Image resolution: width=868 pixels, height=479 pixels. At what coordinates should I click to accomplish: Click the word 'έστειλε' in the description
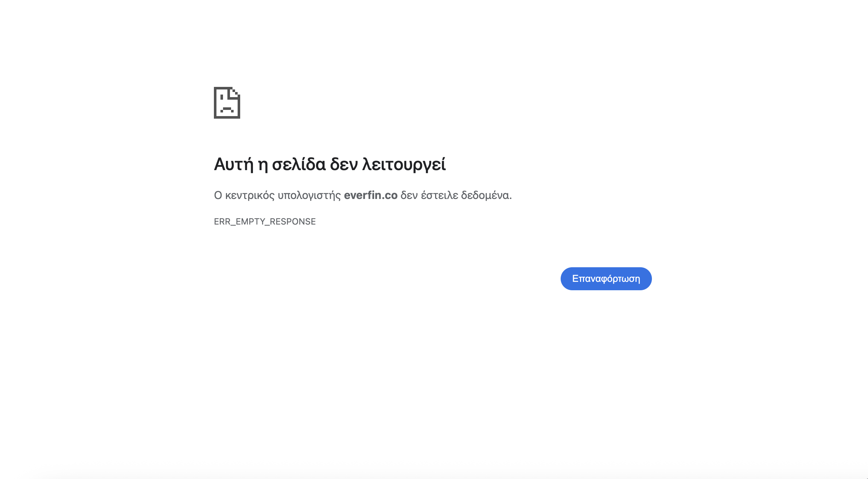(439, 195)
